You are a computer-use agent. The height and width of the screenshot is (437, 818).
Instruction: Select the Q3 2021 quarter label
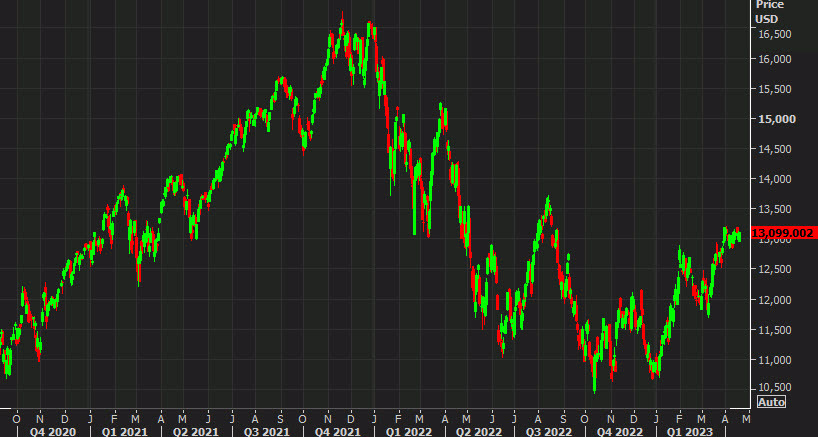[x=267, y=432]
